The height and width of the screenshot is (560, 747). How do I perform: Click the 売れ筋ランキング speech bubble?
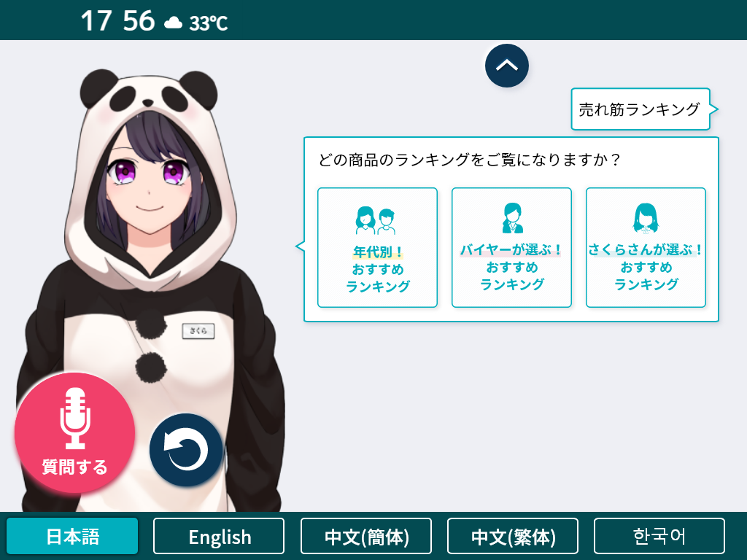click(640, 109)
